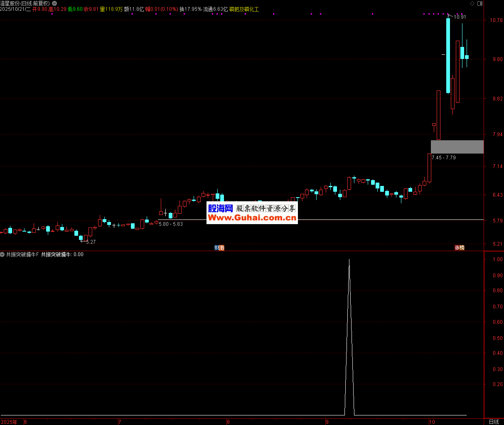Open dropdown next to 澄星股份 stock title
This screenshot has width=504, height=425.
coord(54,3)
